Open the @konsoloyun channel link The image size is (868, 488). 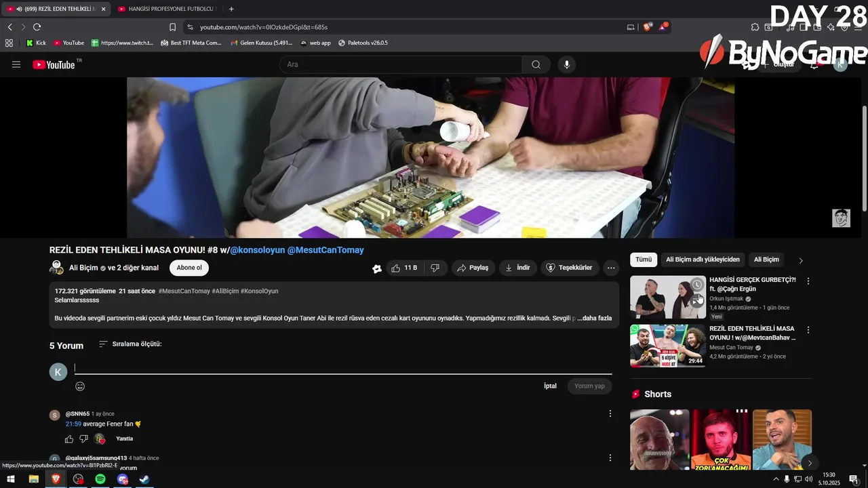point(258,250)
